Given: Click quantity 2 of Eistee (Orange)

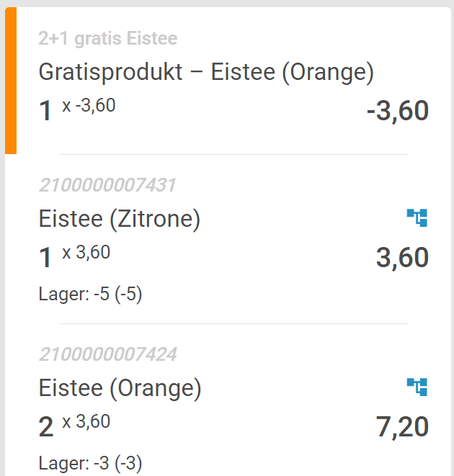Looking at the screenshot, I should [46, 428].
